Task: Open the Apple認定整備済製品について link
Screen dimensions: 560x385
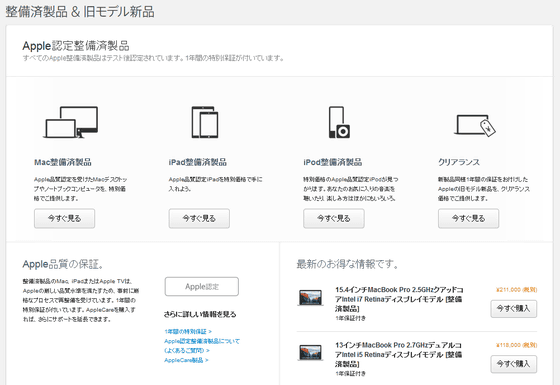Action: click(202, 346)
